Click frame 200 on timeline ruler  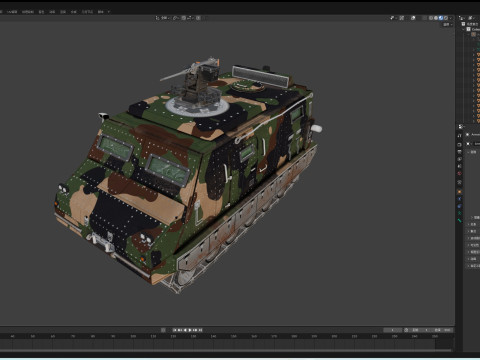(334, 336)
